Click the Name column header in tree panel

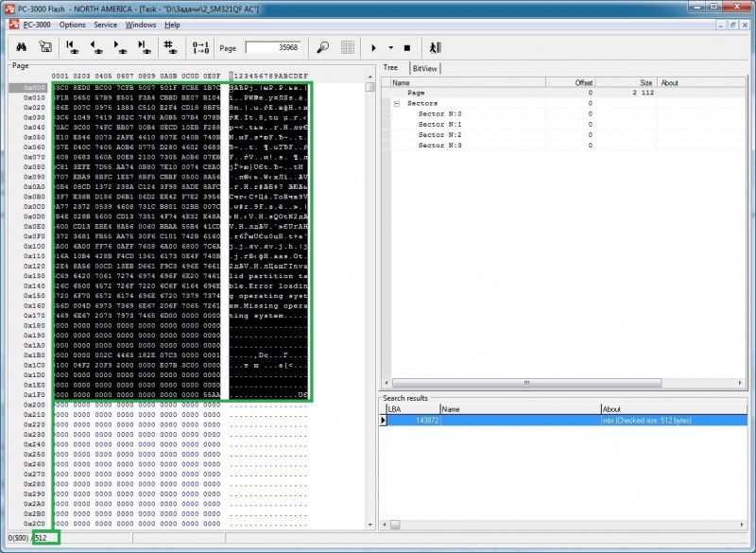click(x=468, y=82)
